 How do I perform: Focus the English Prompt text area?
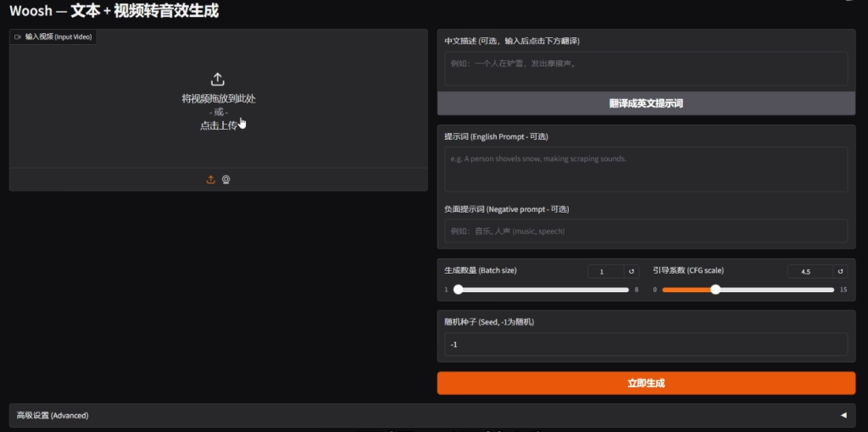(646, 169)
